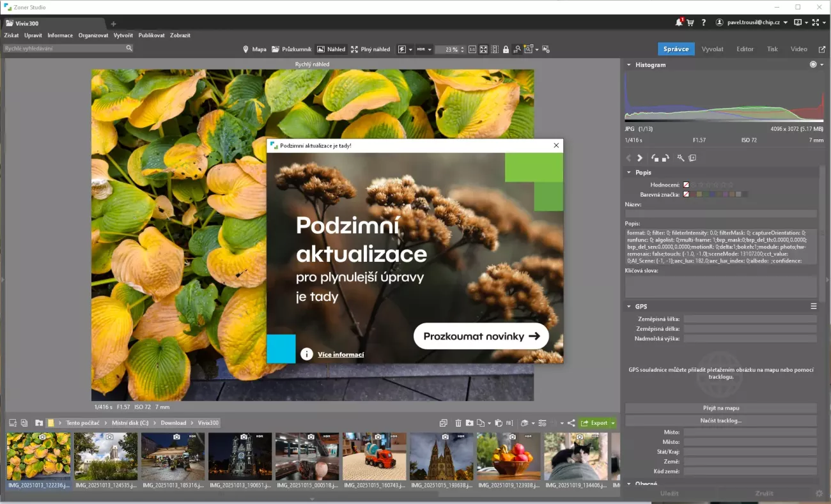Toggle Plný náhled fullscreen preview
831x504 pixels.
click(x=370, y=49)
